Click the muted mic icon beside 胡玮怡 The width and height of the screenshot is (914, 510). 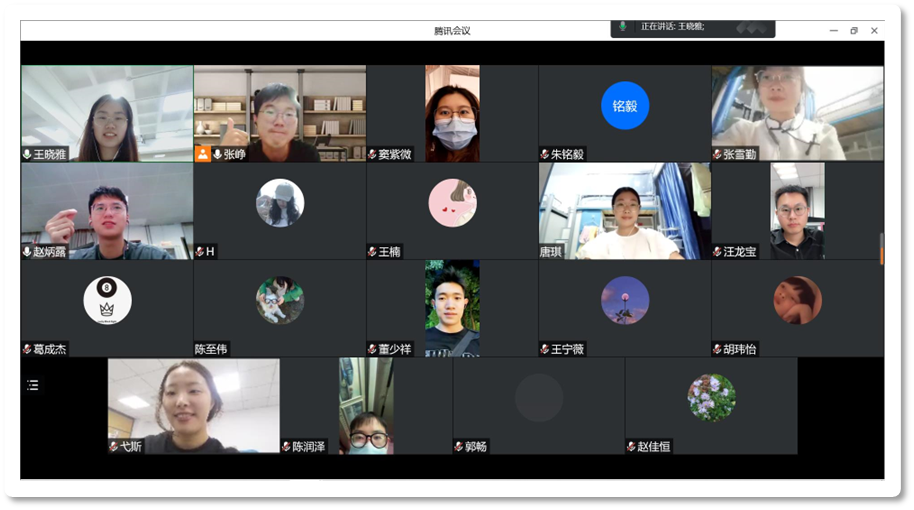click(718, 349)
